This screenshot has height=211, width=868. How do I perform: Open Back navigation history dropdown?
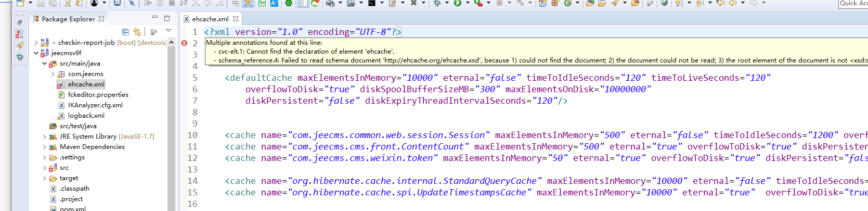743,4
